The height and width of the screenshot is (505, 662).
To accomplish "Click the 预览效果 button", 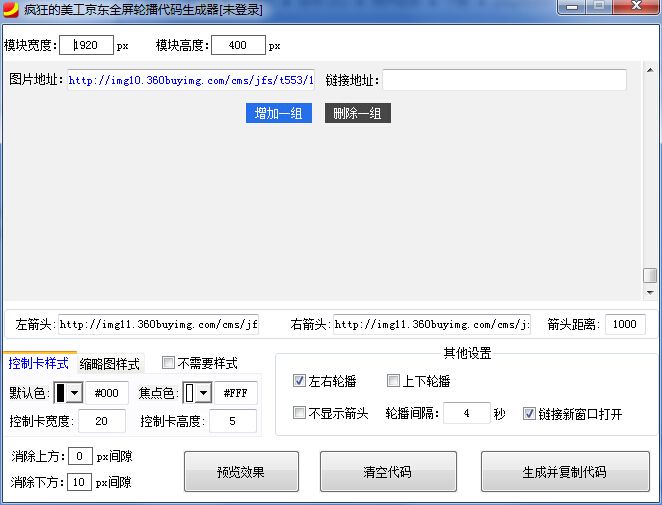I will 241,472.
